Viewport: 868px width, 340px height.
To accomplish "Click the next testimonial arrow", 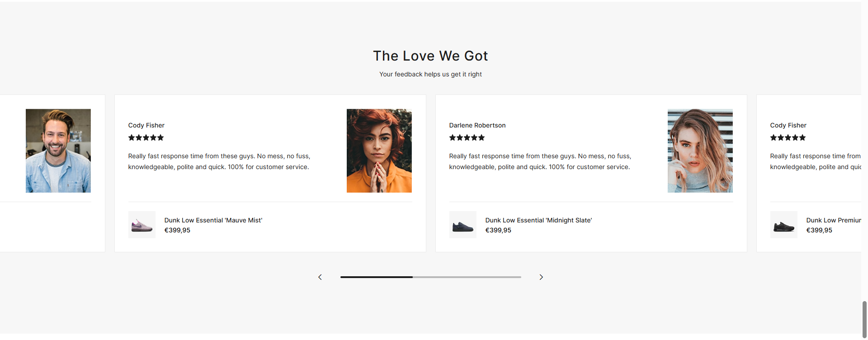I will 541,277.
